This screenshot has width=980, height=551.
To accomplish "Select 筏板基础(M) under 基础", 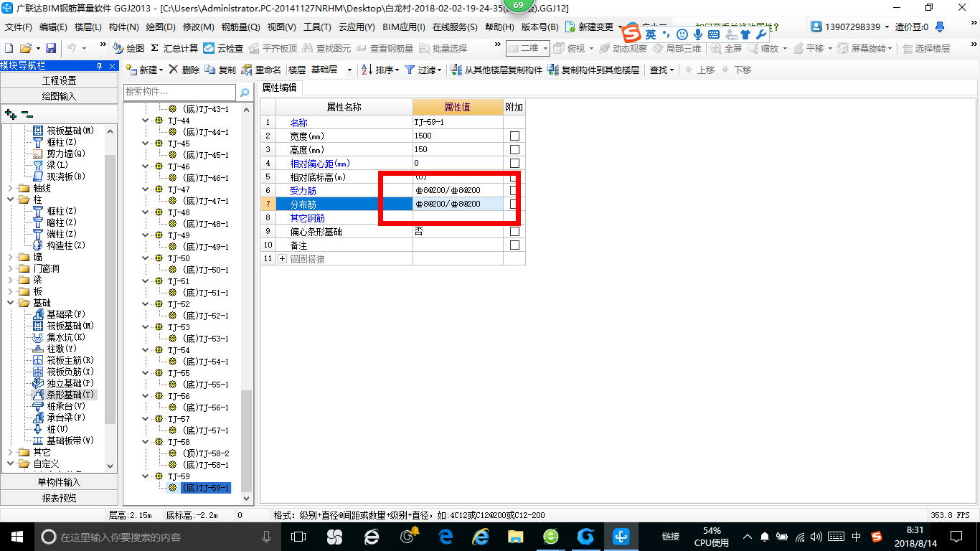I will click(63, 326).
